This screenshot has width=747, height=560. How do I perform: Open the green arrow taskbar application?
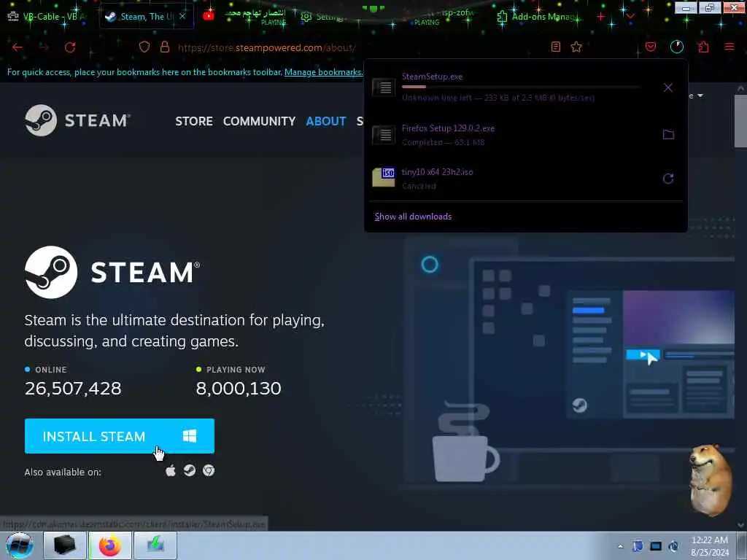click(155, 545)
